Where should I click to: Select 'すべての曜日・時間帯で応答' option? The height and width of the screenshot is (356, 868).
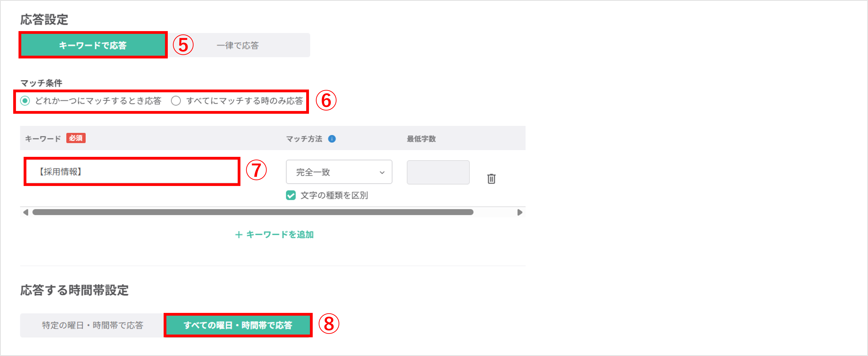(238, 325)
